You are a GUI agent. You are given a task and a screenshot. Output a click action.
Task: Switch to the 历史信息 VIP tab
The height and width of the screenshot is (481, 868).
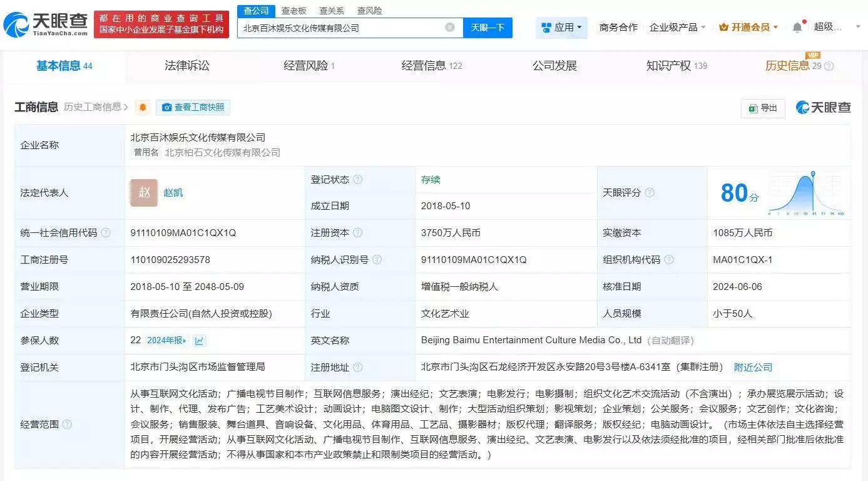click(793, 66)
